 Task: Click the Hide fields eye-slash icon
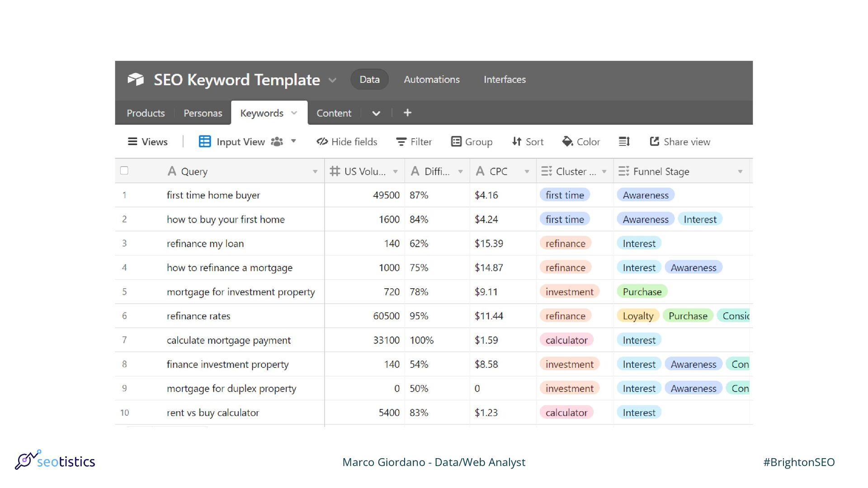(322, 142)
